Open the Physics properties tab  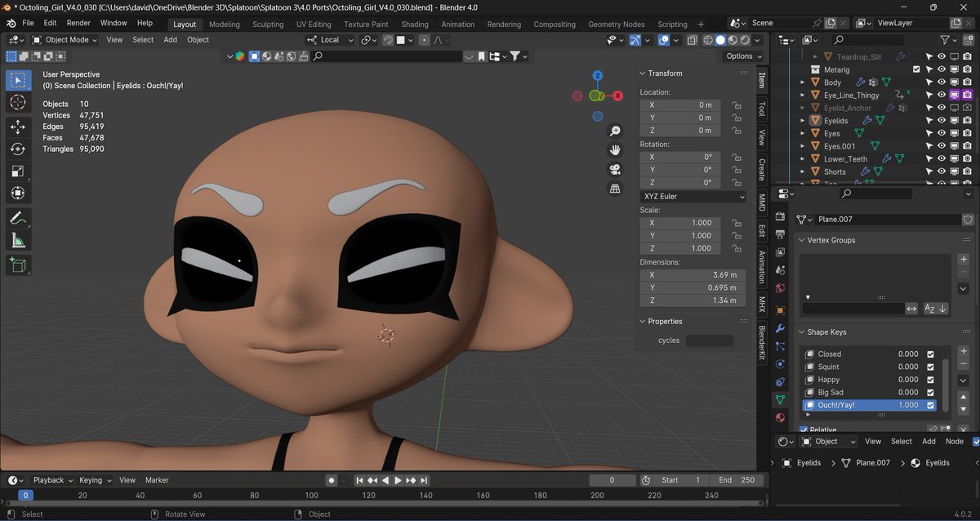(x=780, y=363)
